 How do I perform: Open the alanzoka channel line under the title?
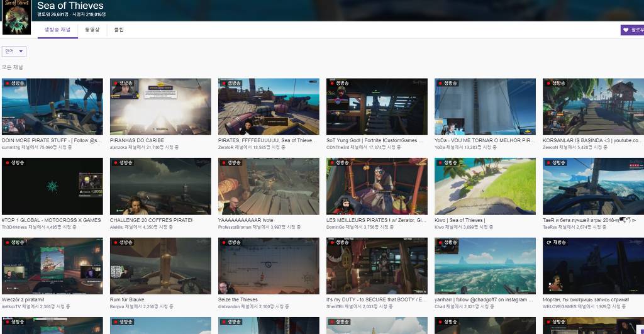click(144, 147)
